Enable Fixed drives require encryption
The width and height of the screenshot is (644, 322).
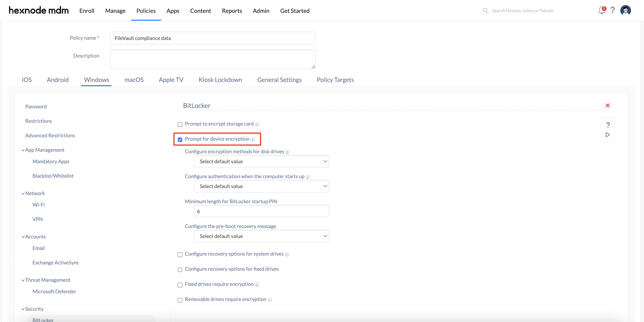pos(180,285)
